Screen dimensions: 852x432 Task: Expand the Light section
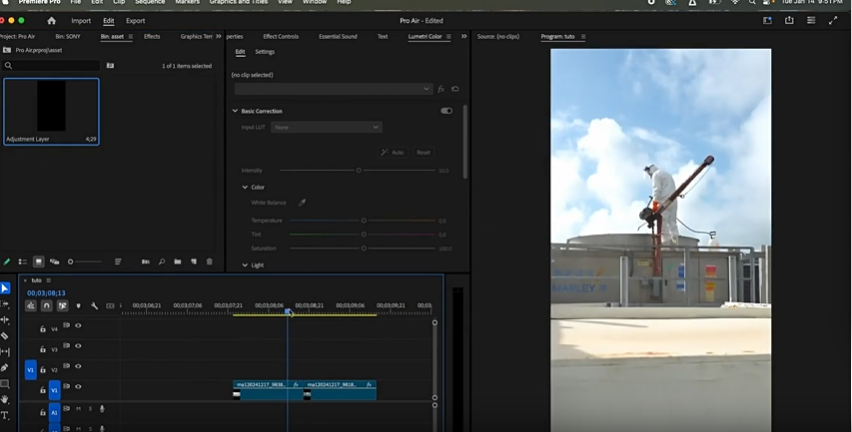coord(246,265)
